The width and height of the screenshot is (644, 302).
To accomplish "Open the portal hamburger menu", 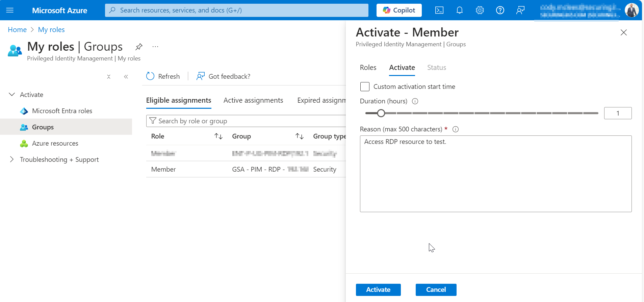I will click(x=10, y=10).
